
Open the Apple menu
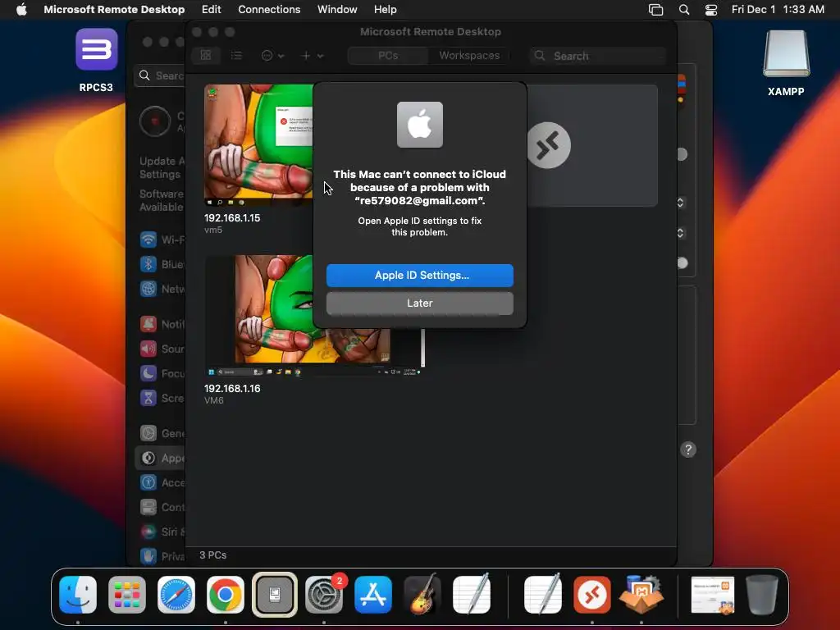click(21, 10)
